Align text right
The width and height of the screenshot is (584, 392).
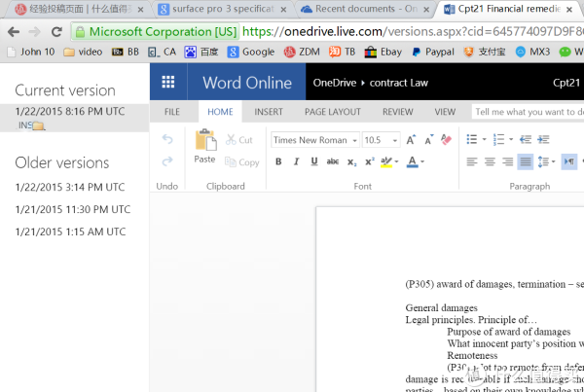click(x=508, y=161)
